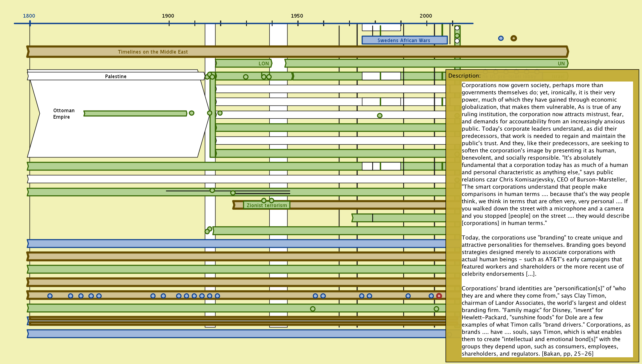Click the standalone brown event circle at top right
Screen dimensions: 642x364
[x=514, y=38]
